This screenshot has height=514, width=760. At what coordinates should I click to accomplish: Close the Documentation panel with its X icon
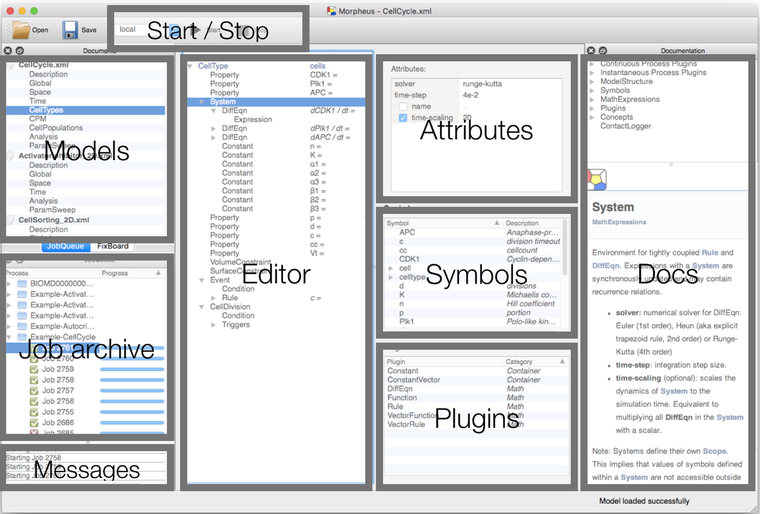click(590, 50)
